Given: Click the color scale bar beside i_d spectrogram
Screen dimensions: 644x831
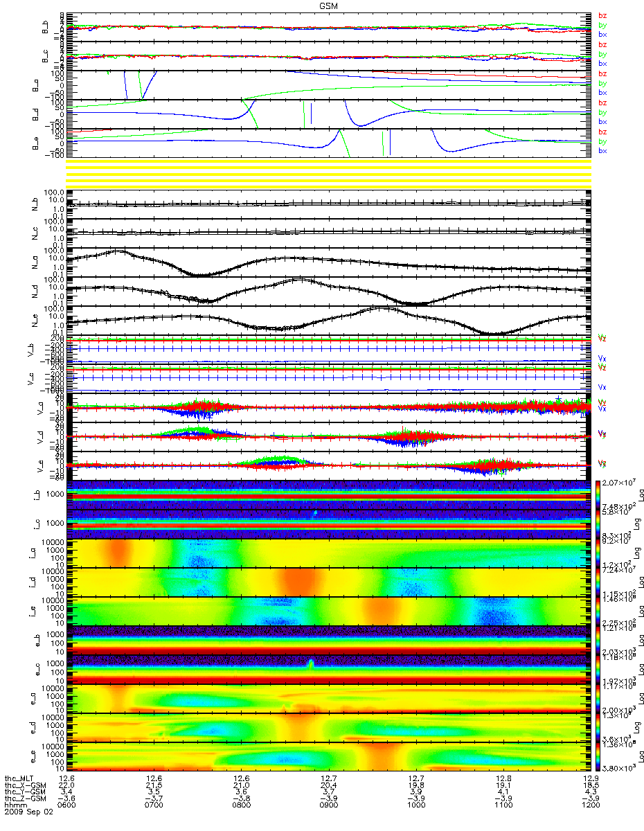Looking at the screenshot, I should (x=597, y=581).
